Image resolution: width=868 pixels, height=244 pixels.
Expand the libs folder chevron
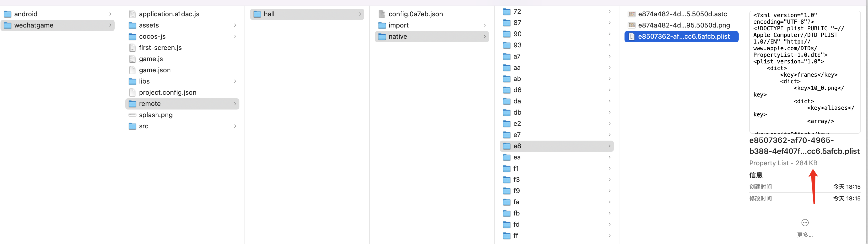[235, 81]
